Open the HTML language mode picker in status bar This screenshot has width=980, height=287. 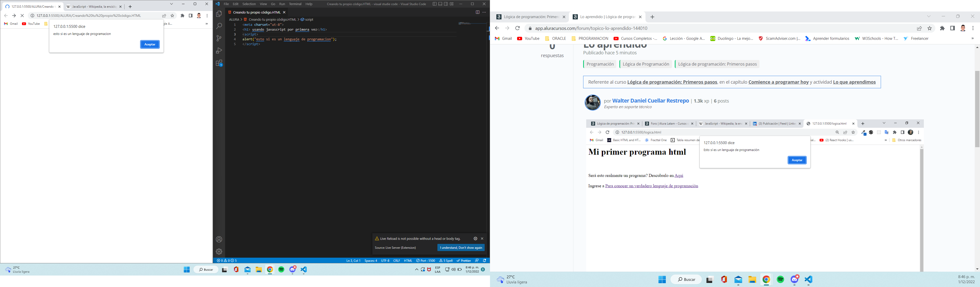coord(408,260)
